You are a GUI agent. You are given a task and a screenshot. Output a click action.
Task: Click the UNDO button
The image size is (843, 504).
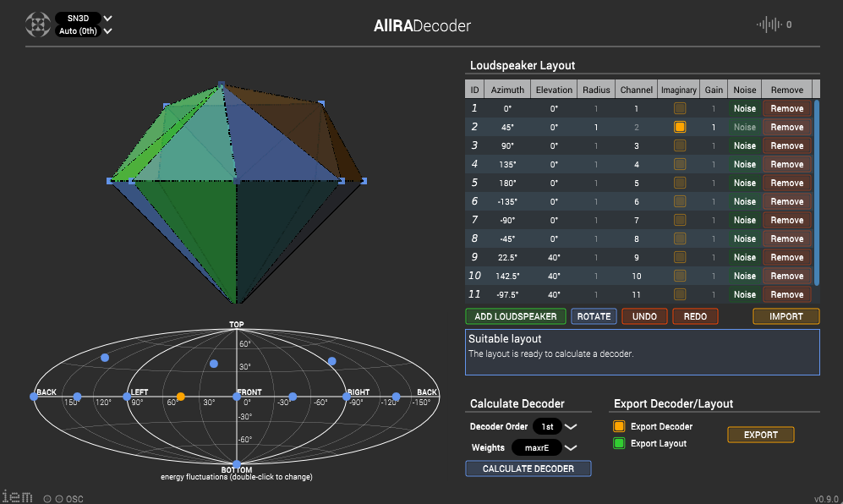pos(644,316)
